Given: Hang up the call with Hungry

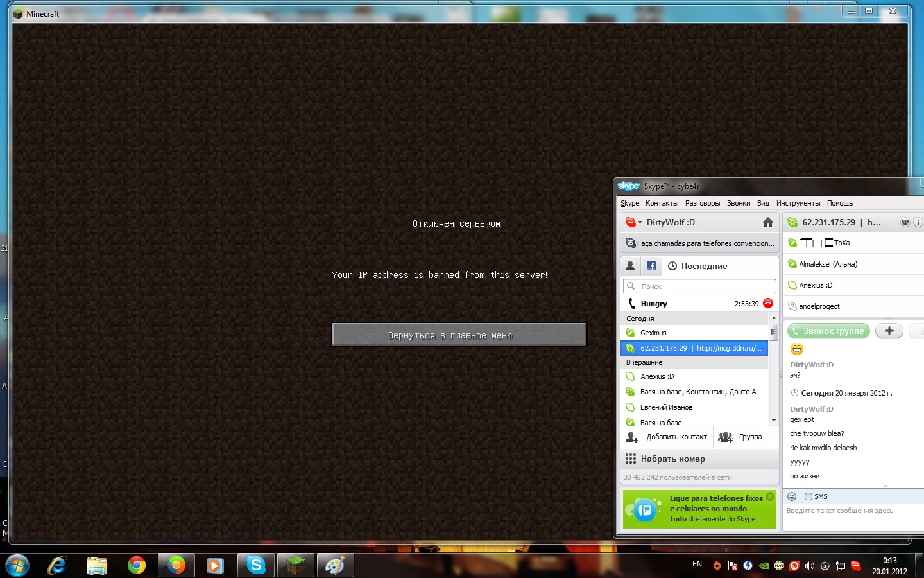Looking at the screenshot, I should tap(768, 303).
